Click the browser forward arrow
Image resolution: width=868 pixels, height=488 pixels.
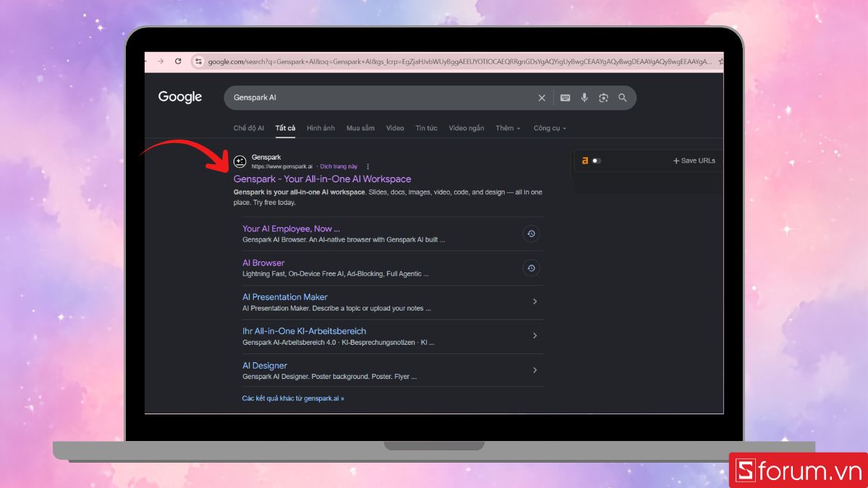click(x=161, y=61)
